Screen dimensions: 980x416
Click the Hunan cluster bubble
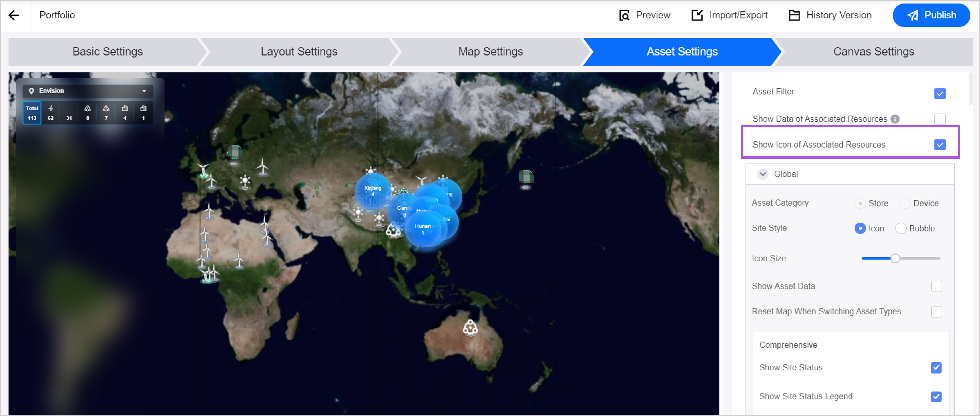[423, 229]
